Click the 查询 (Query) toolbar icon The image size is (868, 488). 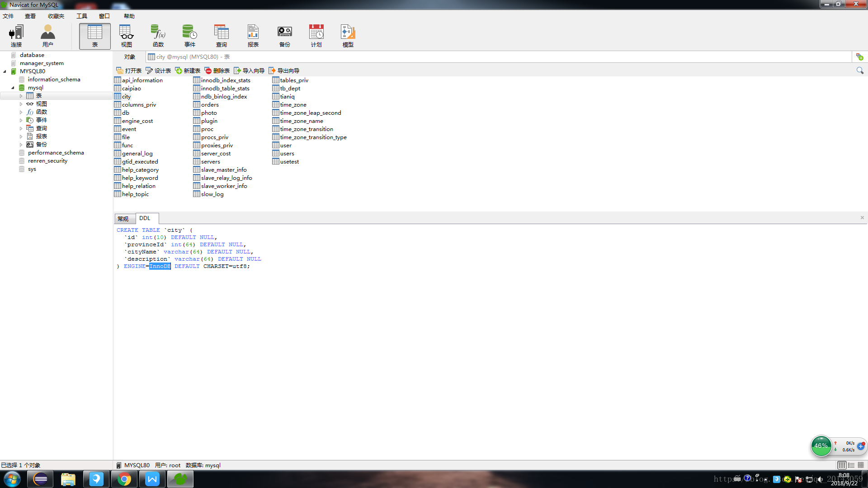pyautogui.click(x=221, y=36)
